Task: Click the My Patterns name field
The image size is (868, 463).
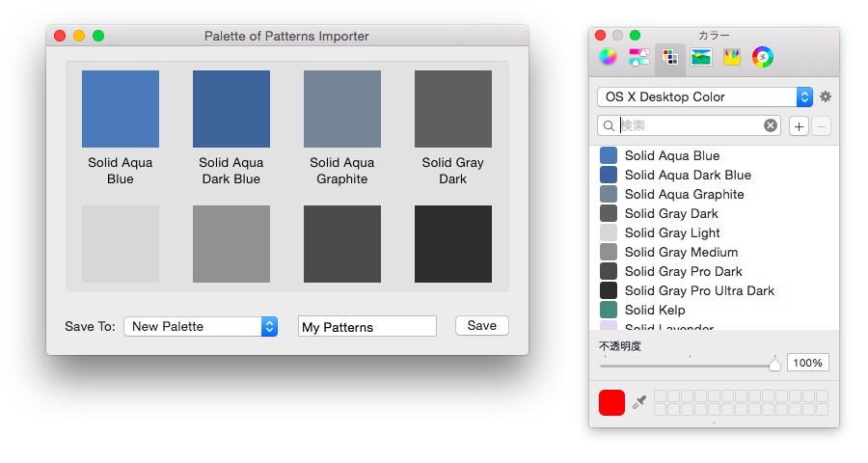Action: (x=366, y=327)
